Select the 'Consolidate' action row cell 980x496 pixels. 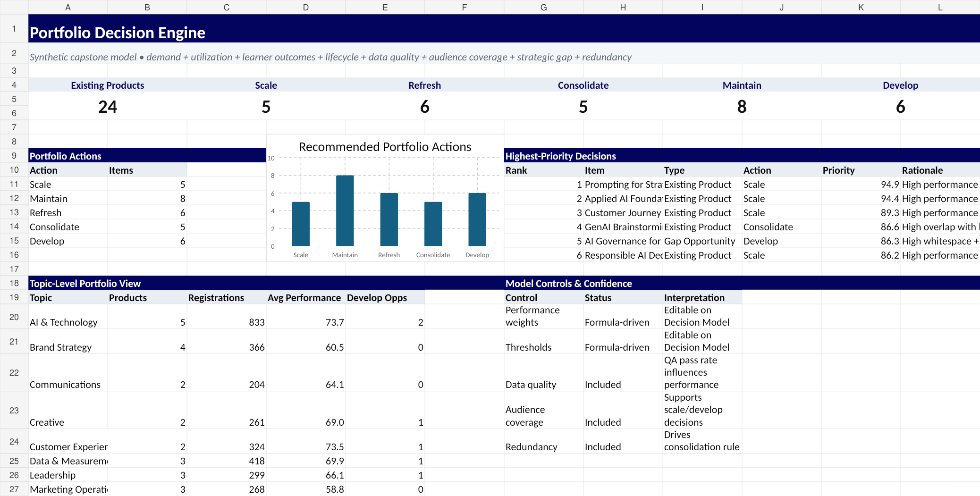tap(68, 227)
